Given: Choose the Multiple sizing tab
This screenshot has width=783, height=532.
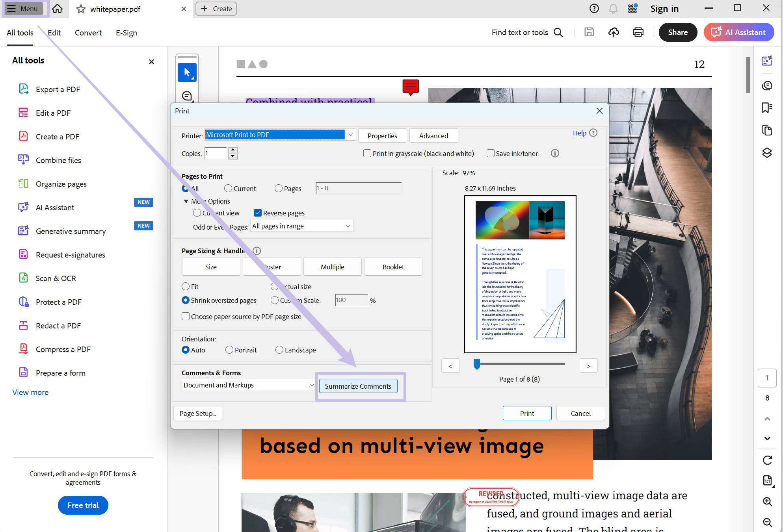Looking at the screenshot, I should pyautogui.click(x=332, y=267).
